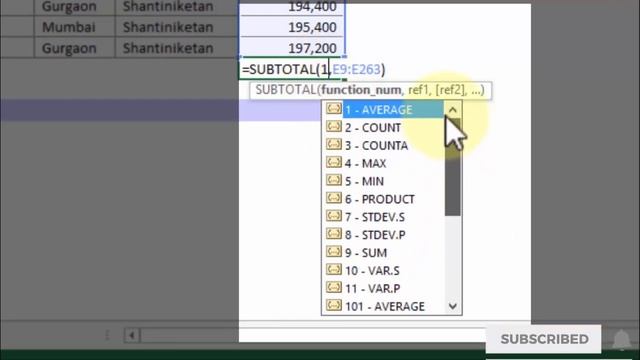Click the cell containing 195,400
The width and height of the screenshot is (640, 360).
292,27
